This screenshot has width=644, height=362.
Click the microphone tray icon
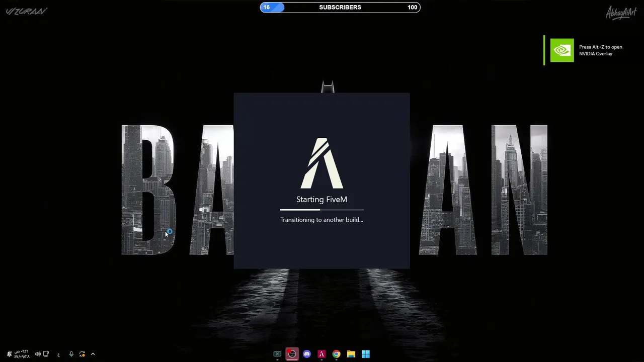[71, 354]
